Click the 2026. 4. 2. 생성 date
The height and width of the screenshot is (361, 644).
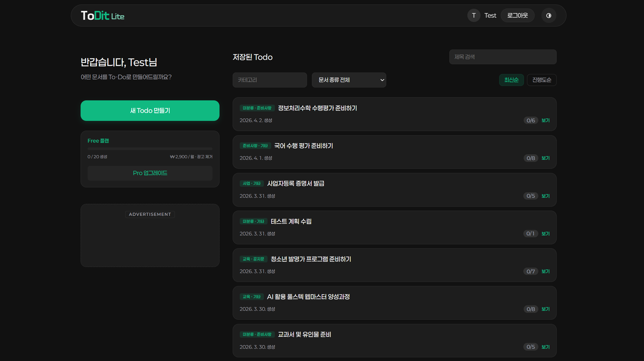click(256, 120)
